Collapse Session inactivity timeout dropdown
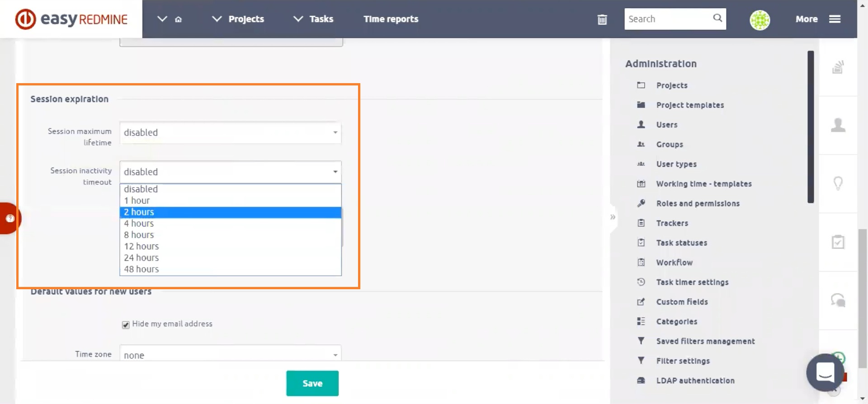The height and width of the screenshot is (404, 868). [x=231, y=172]
